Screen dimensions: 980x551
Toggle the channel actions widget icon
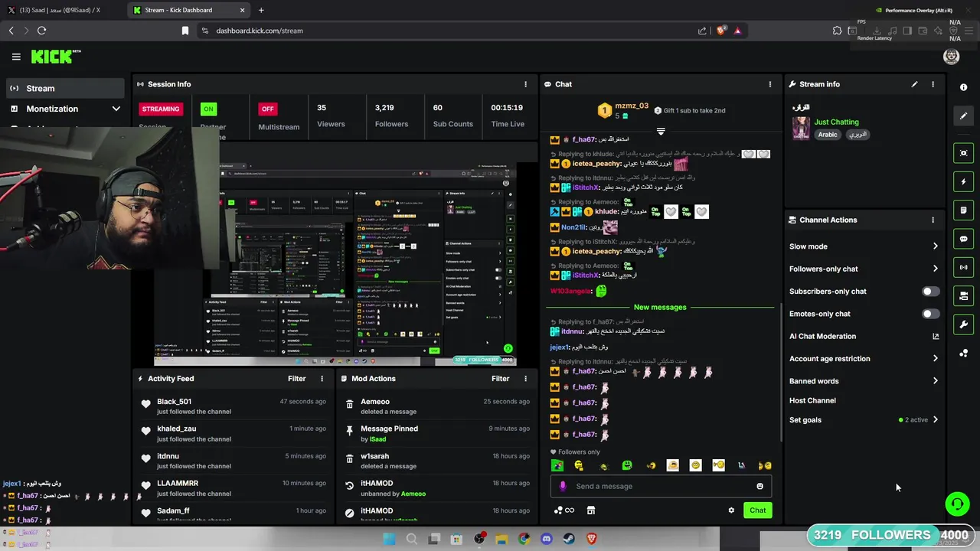click(x=964, y=295)
